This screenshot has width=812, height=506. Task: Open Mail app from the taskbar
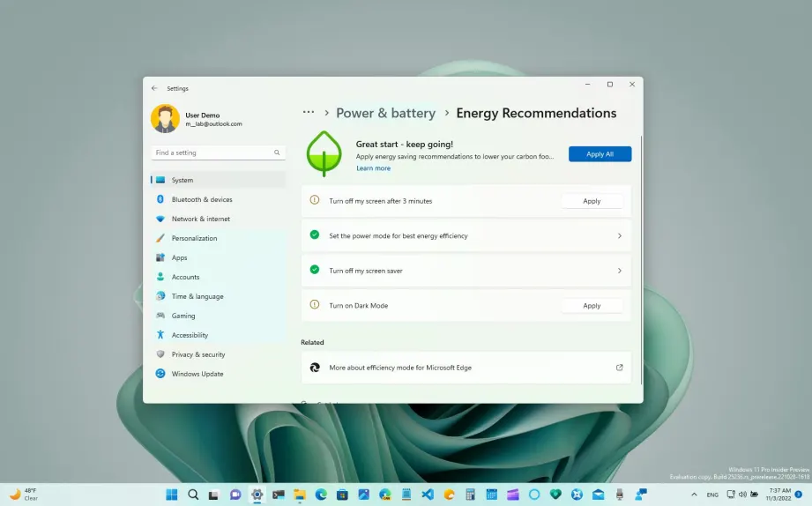[x=598, y=495]
